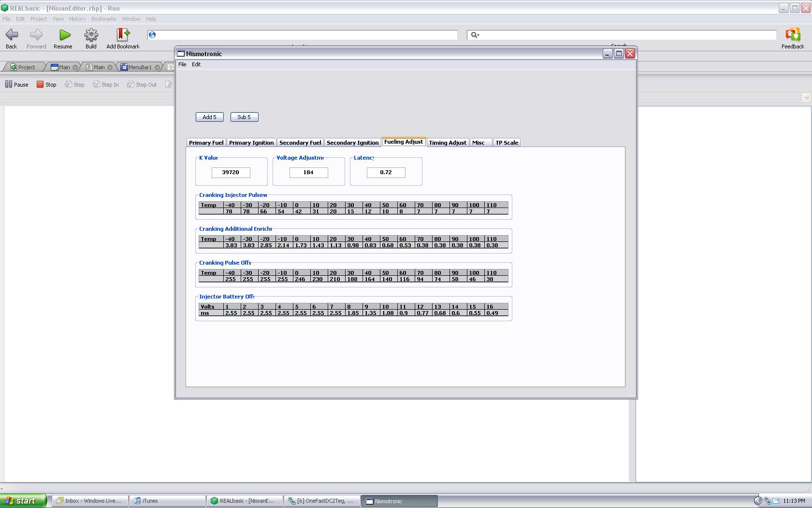
Task: Pause the running debug session
Action: (17, 84)
